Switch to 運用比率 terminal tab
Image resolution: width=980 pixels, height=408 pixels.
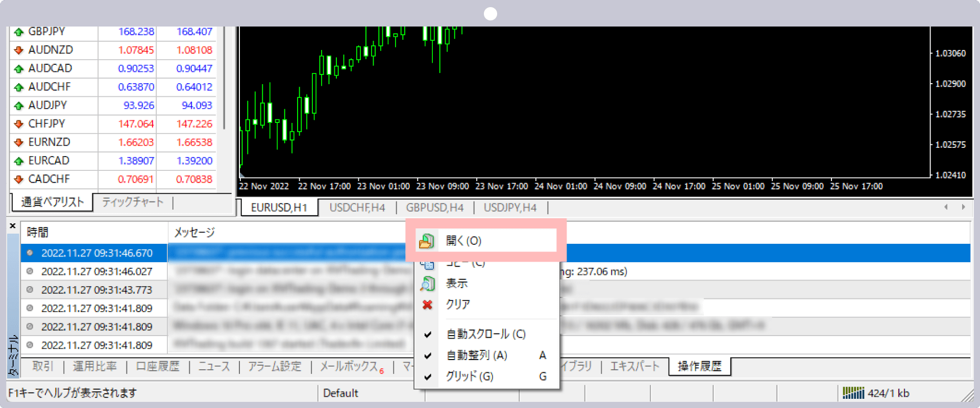(95, 366)
